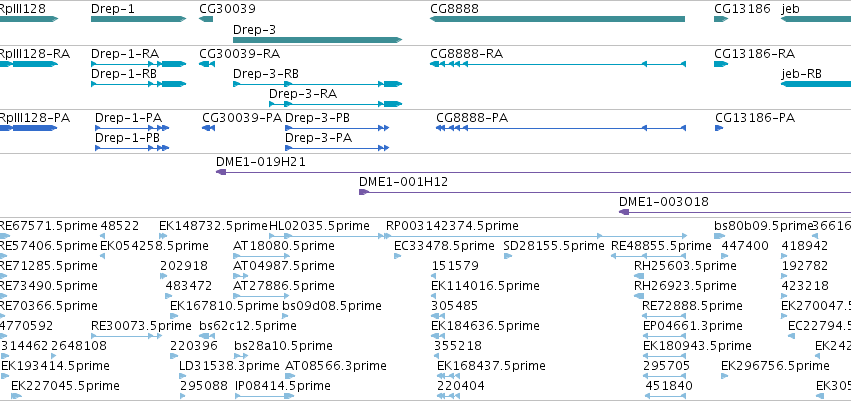Open EST EC33478.5prime

point(444,246)
